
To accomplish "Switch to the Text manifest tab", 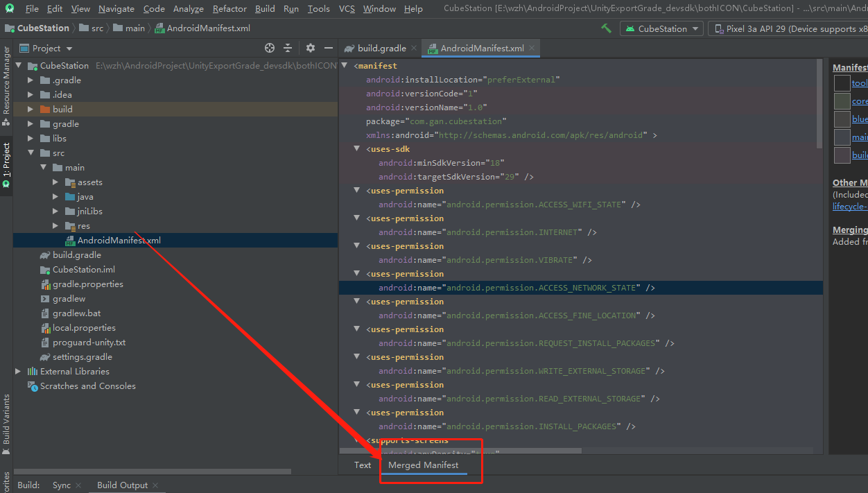I will 363,465.
